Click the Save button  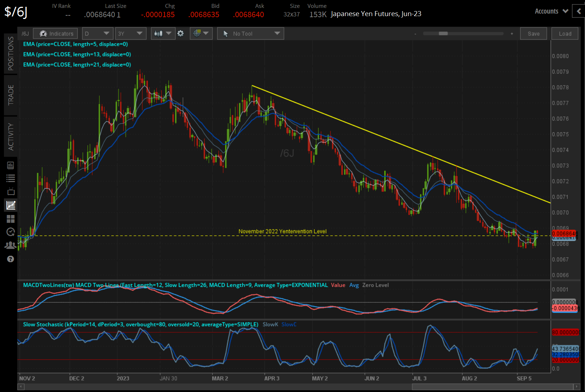533,33
